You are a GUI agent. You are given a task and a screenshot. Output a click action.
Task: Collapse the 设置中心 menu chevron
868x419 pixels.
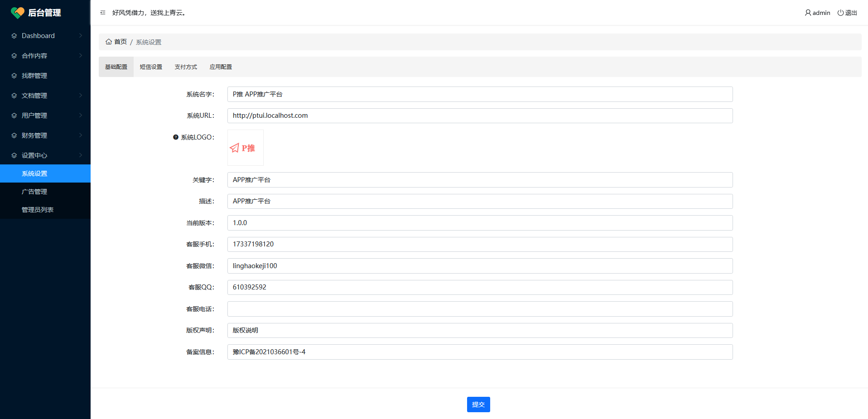coord(81,155)
